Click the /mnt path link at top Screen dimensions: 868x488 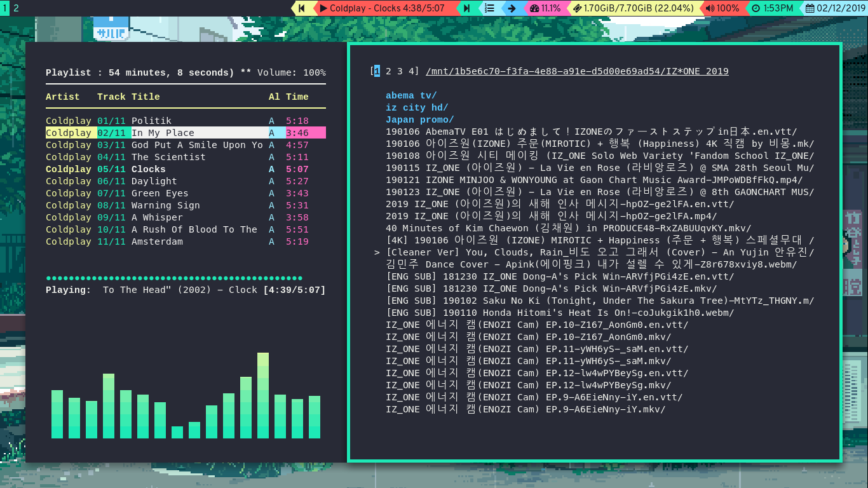pos(578,71)
